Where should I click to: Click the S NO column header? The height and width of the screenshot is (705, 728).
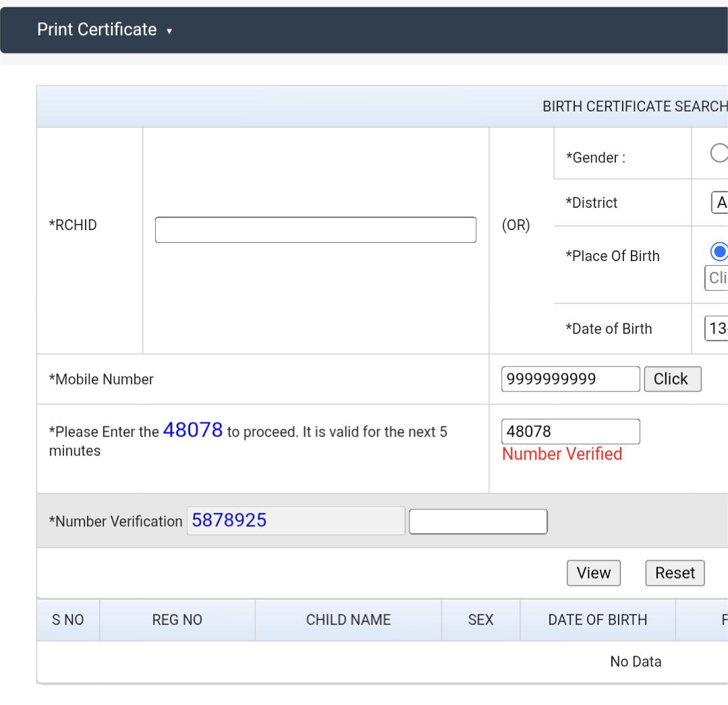click(68, 620)
